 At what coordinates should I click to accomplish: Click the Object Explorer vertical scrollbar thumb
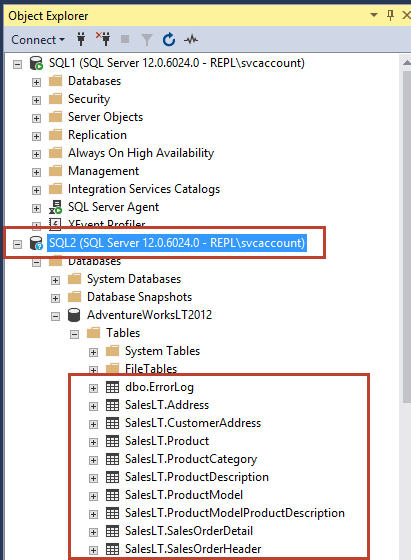click(406, 236)
